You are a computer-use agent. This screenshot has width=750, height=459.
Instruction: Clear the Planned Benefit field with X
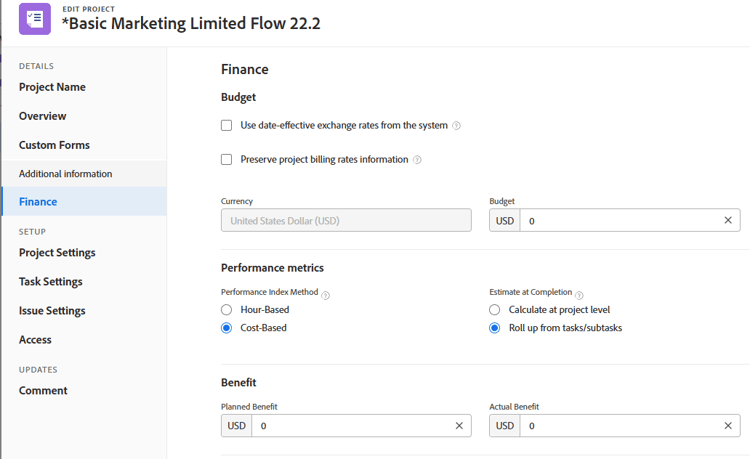pyautogui.click(x=459, y=426)
